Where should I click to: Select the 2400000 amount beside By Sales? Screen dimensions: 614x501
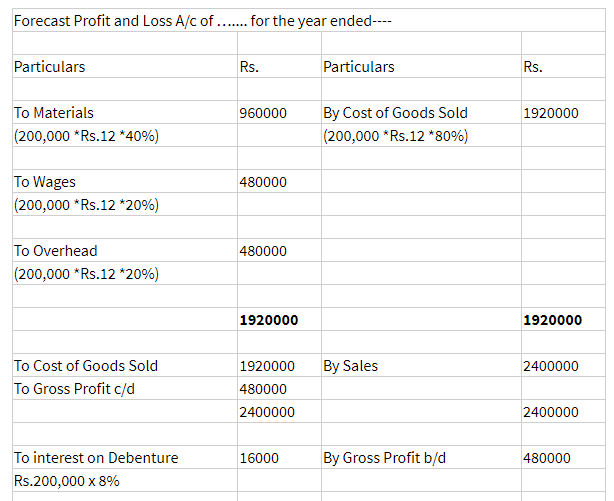[x=550, y=367]
